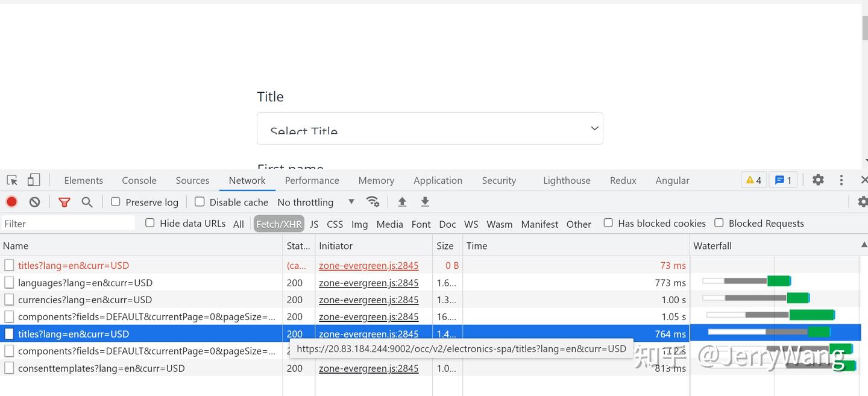Screen dimensions: 868x396
Task: Close DevTools with the X button
Action: point(864,180)
